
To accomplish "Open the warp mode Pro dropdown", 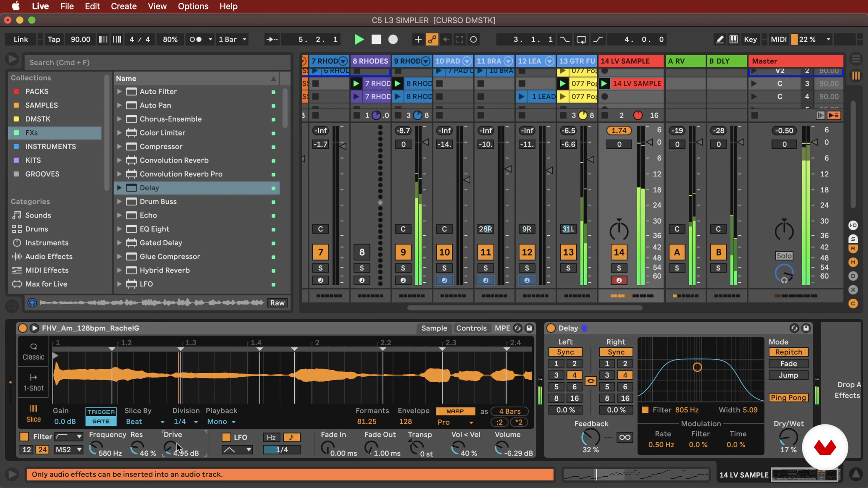I will pos(455,422).
